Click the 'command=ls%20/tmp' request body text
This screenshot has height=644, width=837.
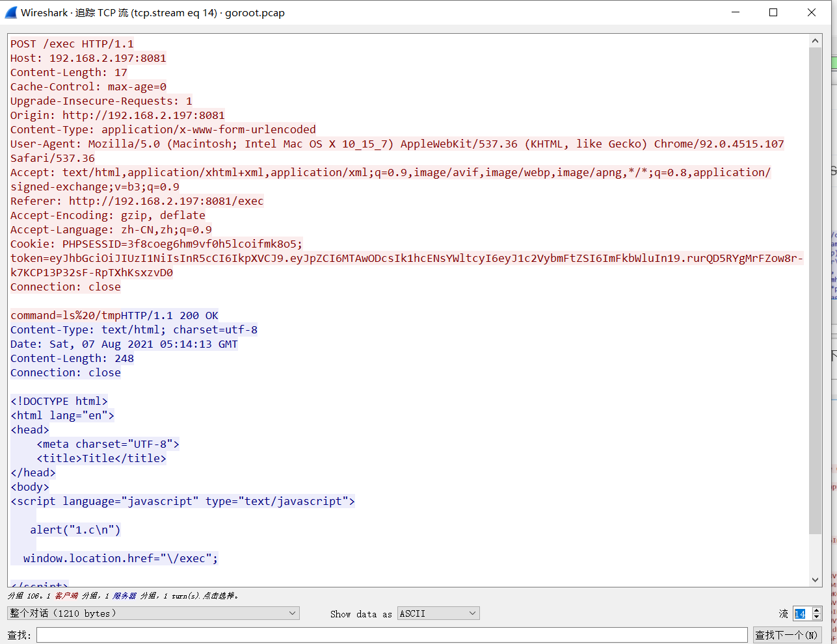(x=66, y=316)
